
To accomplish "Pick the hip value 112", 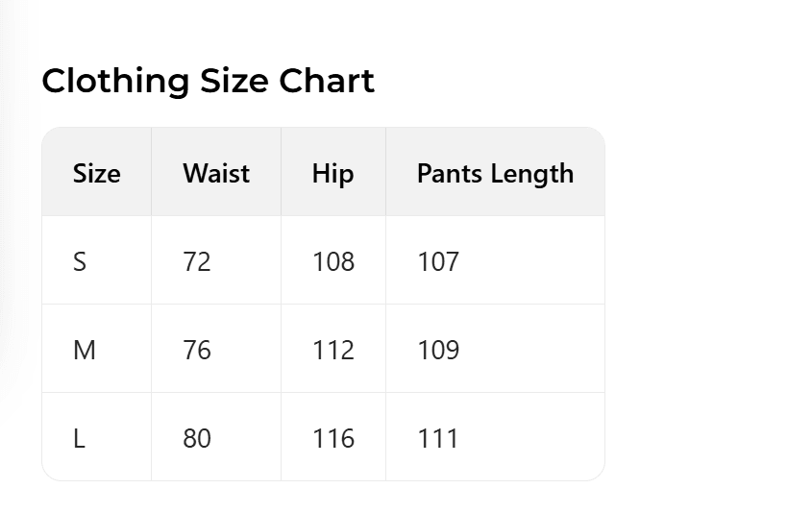I will point(332,350).
